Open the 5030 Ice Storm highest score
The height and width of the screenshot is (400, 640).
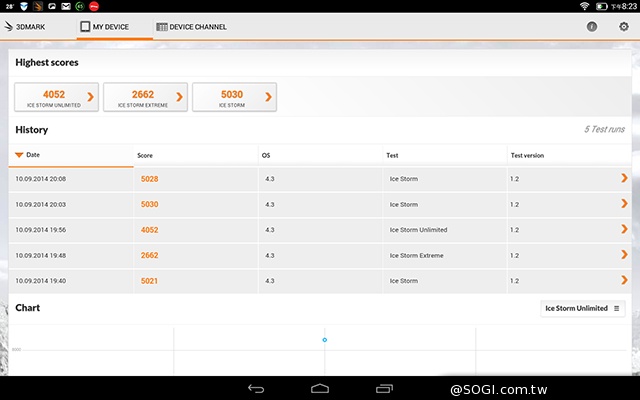[234, 97]
